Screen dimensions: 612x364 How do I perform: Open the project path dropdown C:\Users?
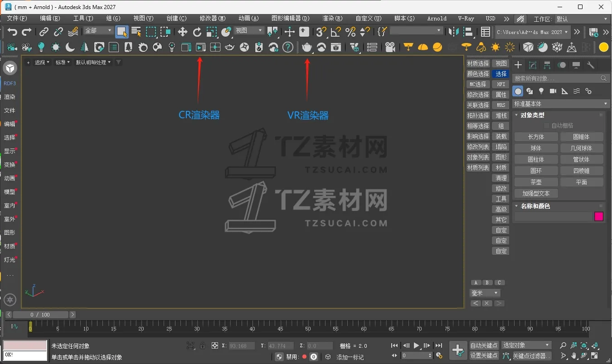(532, 32)
